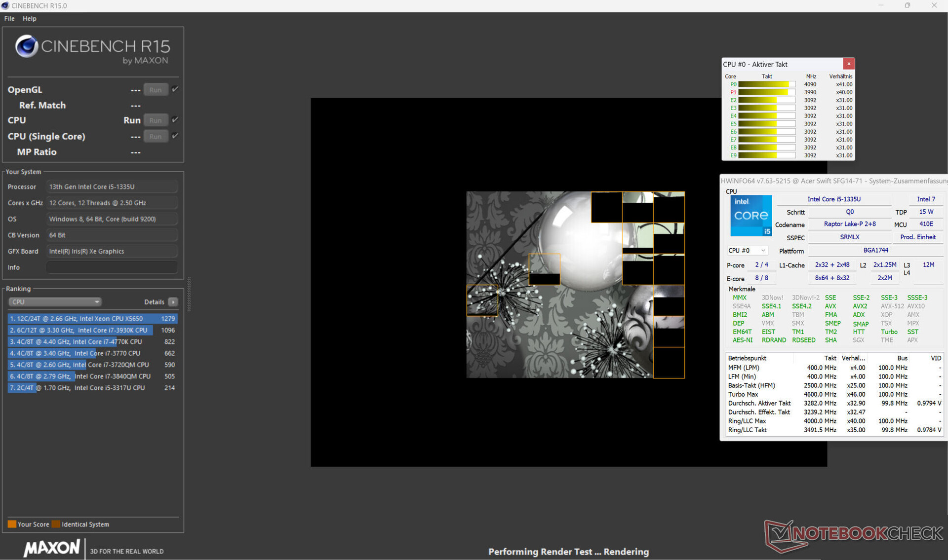Click the MAXON logo at bottom left
This screenshot has width=948, height=560.
click(51, 548)
